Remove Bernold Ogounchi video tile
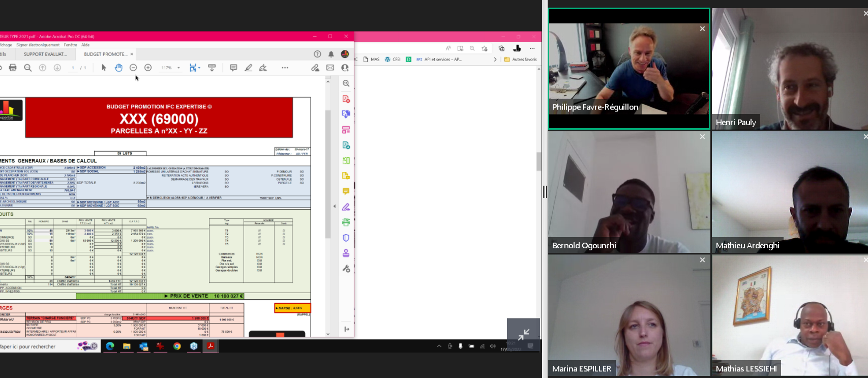The height and width of the screenshot is (378, 868). (702, 136)
